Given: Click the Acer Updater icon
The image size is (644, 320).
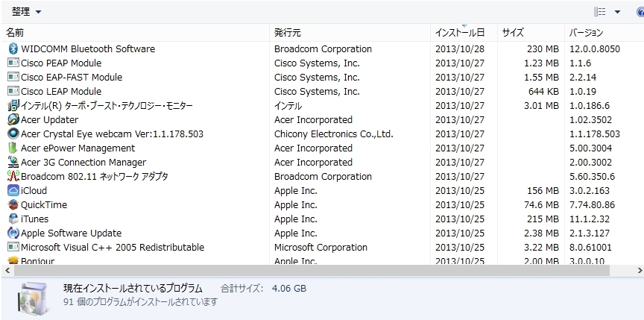Looking at the screenshot, I should 13,119.
